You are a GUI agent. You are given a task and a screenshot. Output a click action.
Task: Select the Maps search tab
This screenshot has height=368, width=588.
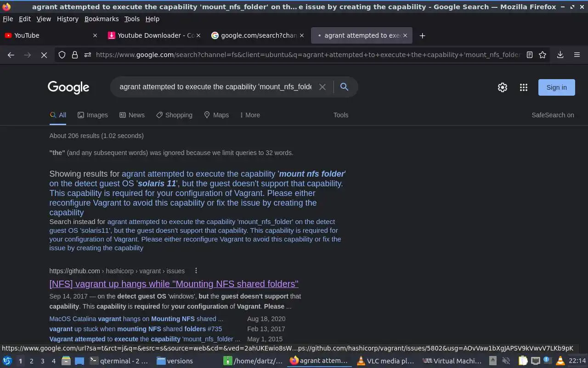pos(216,115)
